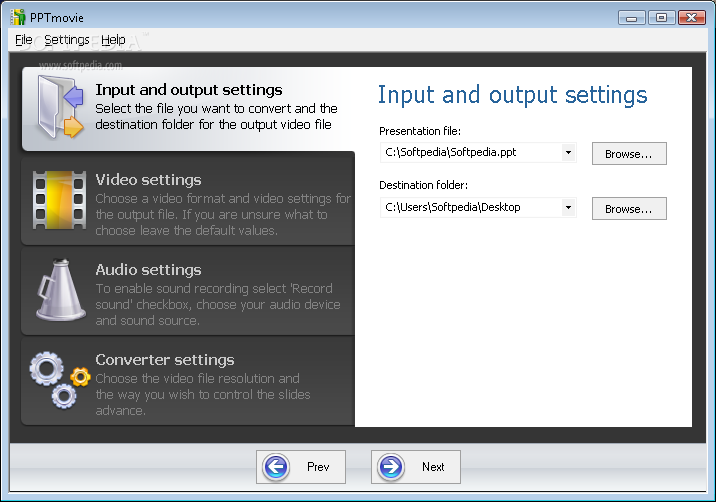Maximize the PPTmovie window

click(x=661, y=18)
